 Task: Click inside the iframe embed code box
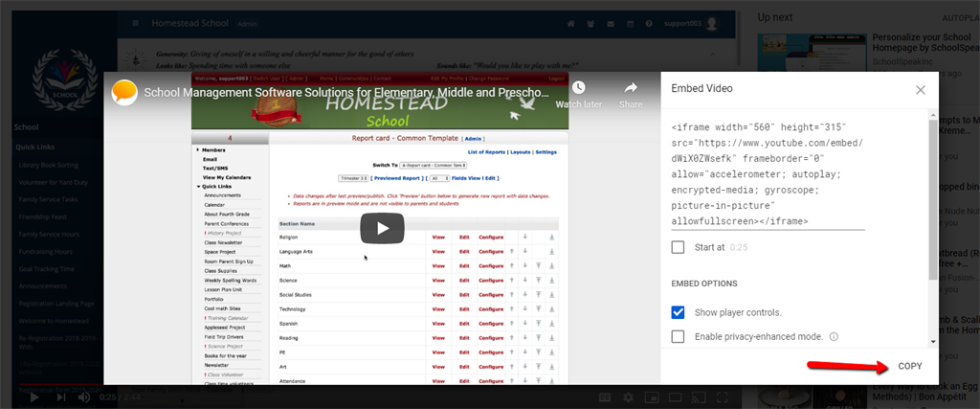[768, 174]
